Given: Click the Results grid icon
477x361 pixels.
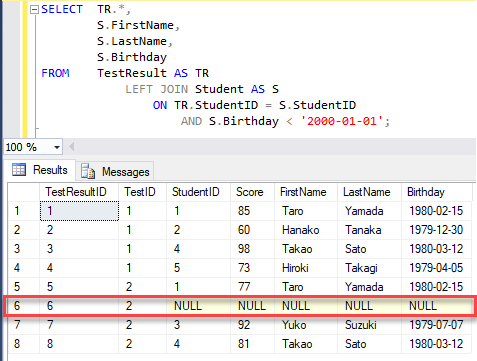Looking at the screenshot, I should click(x=19, y=170).
